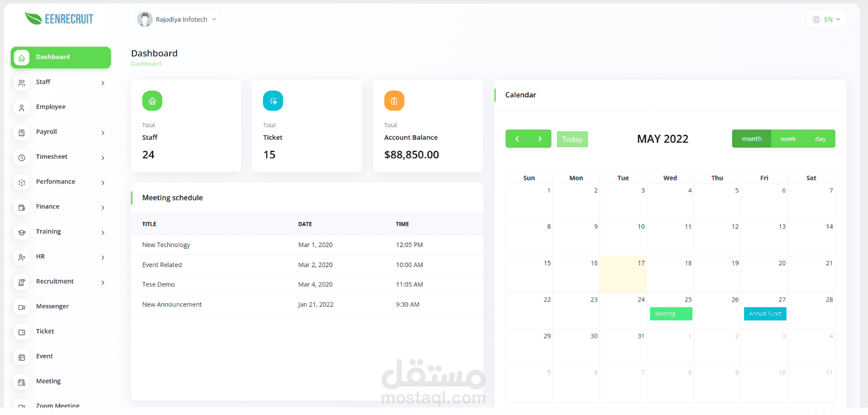Image resolution: width=868 pixels, height=415 pixels.
Task: Open the Messenger sidebar icon
Action: pyautogui.click(x=21, y=306)
